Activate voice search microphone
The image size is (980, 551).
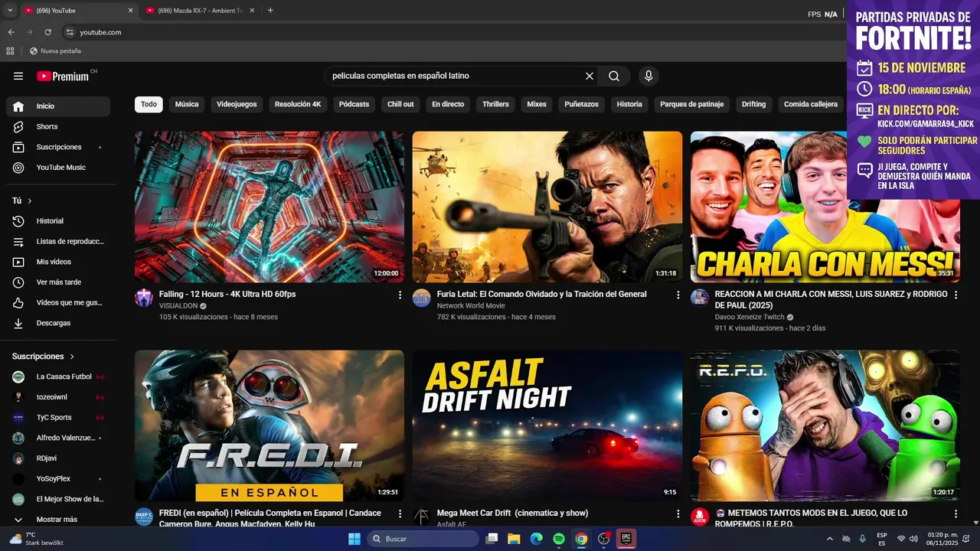(648, 76)
